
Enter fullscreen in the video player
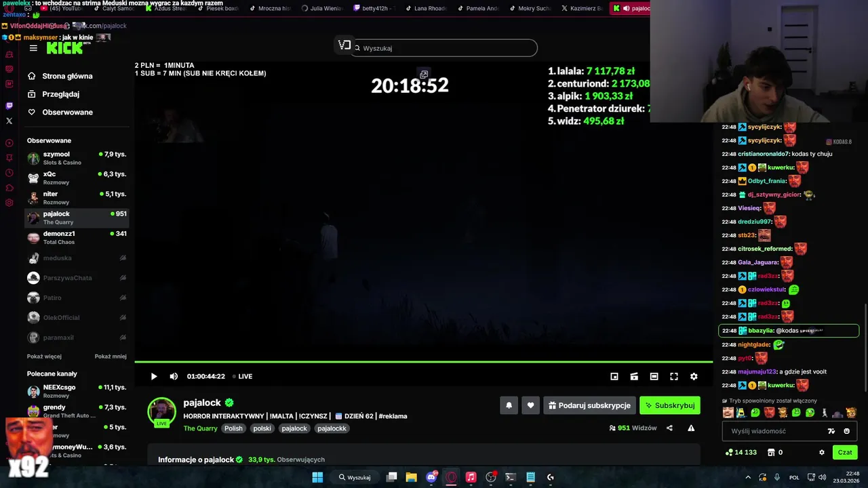pos(674,376)
